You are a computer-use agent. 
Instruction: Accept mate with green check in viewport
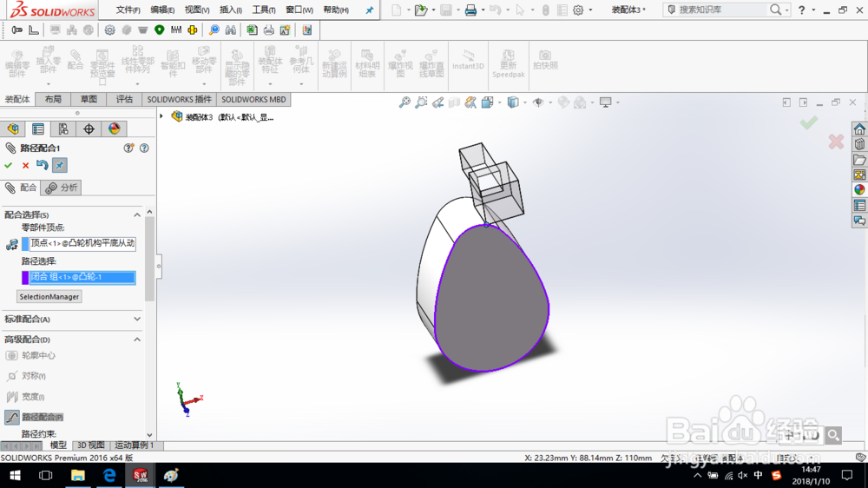pyautogui.click(x=808, y=122)
